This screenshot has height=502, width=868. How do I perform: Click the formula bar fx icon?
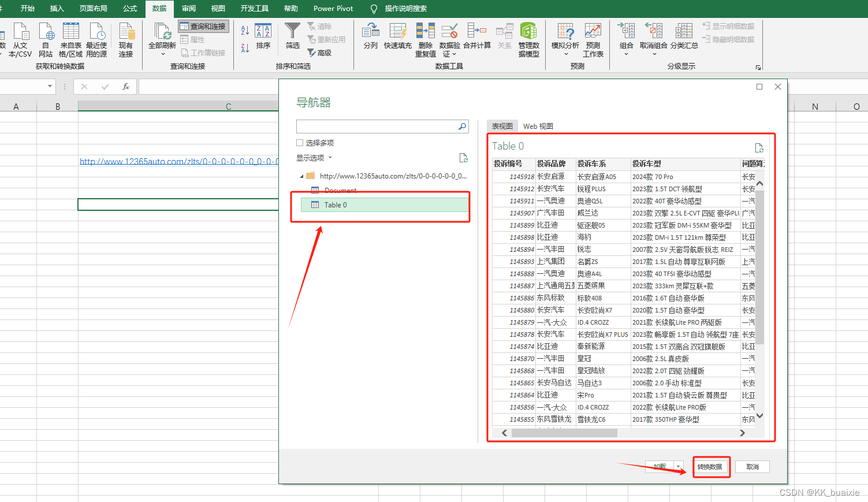[126, 87]
